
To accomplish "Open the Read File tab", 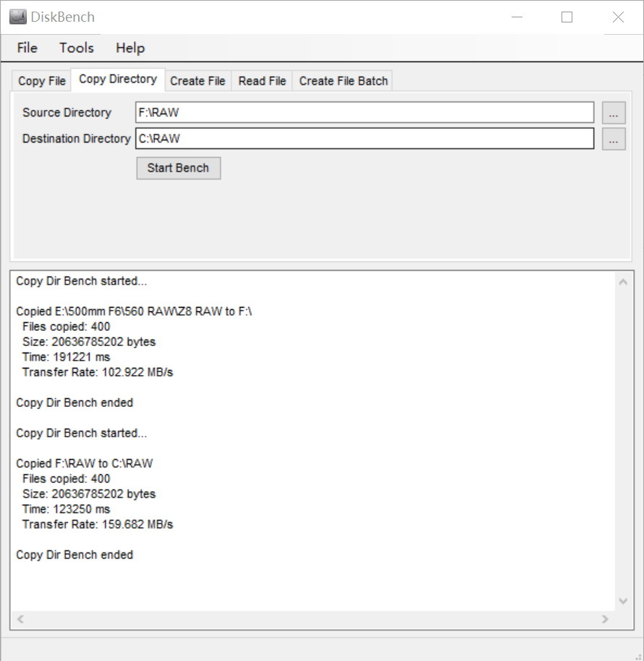I will coord(262,80).
